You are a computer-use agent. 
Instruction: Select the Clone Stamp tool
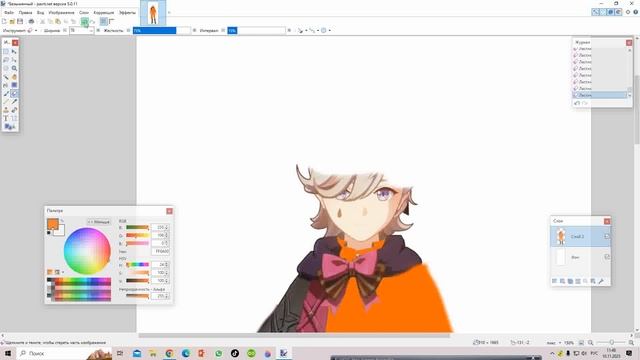coord(6,110)
